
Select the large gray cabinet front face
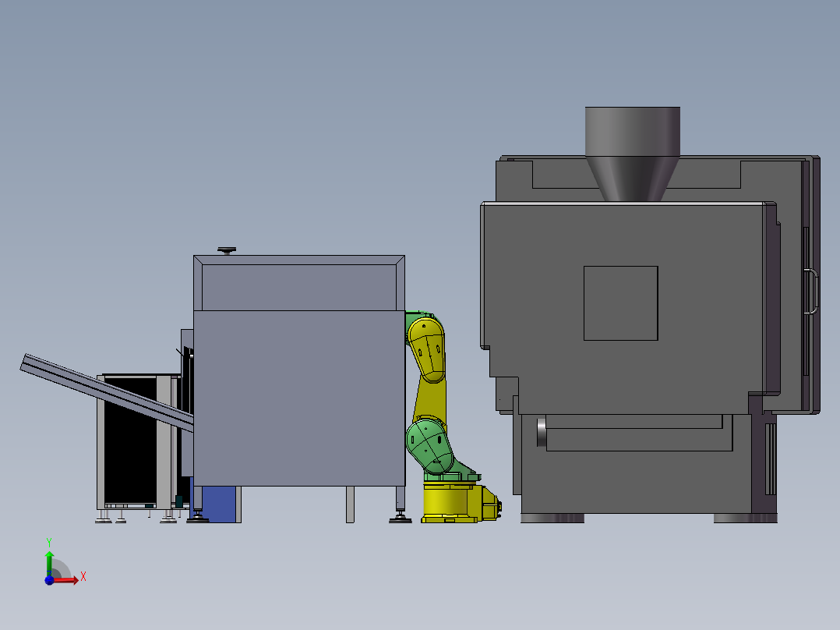pyautogui.click(x=299, y=398)
